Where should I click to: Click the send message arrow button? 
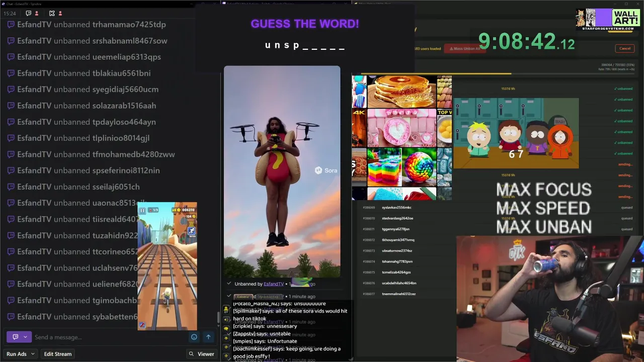point(208,337)
